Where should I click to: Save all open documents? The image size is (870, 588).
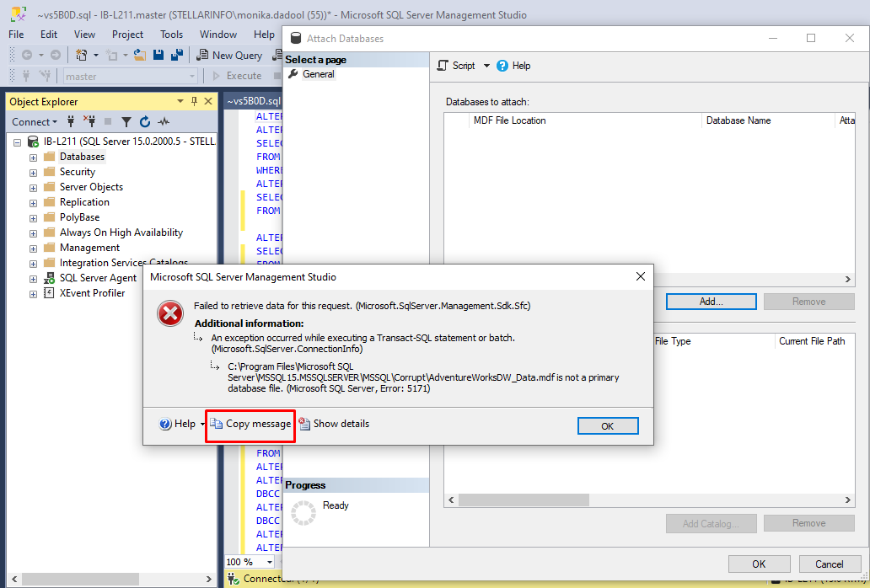click(x=175, y=54)
